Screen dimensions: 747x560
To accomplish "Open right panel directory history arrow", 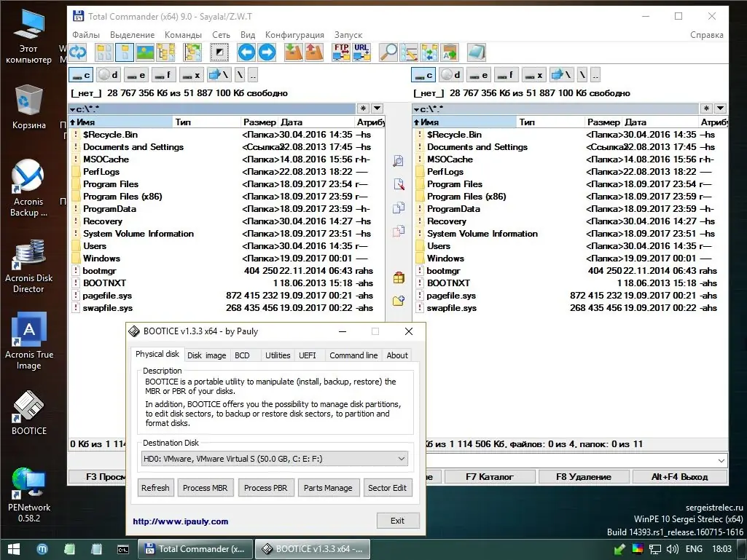I will 720,109.
